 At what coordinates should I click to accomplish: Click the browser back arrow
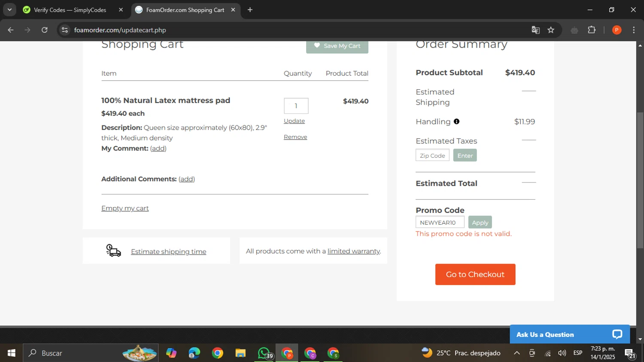click(11, 30)
